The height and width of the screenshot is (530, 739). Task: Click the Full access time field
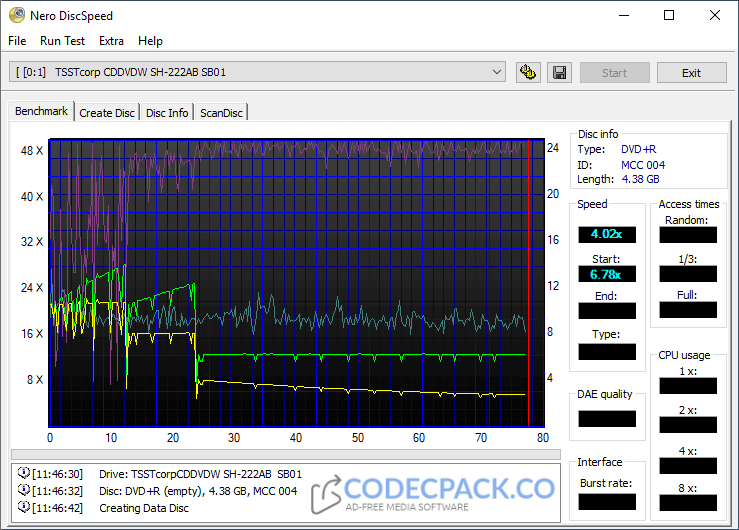tap(688, 310)
